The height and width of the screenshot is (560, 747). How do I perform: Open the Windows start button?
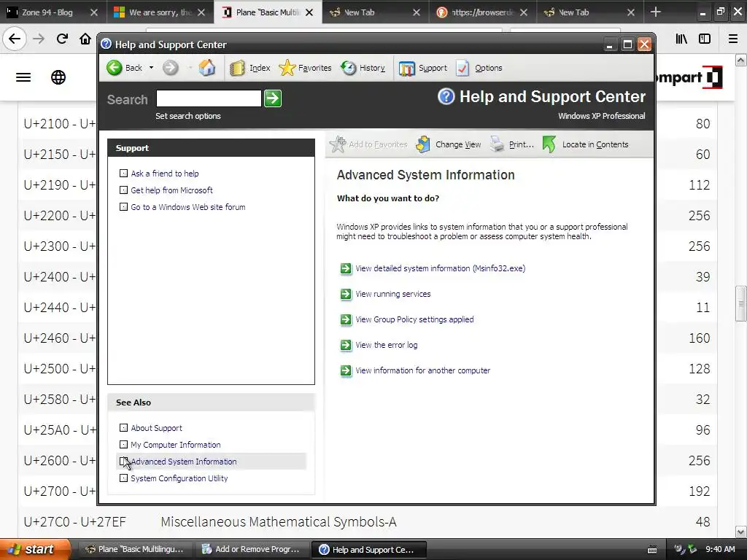pos(35,549)
